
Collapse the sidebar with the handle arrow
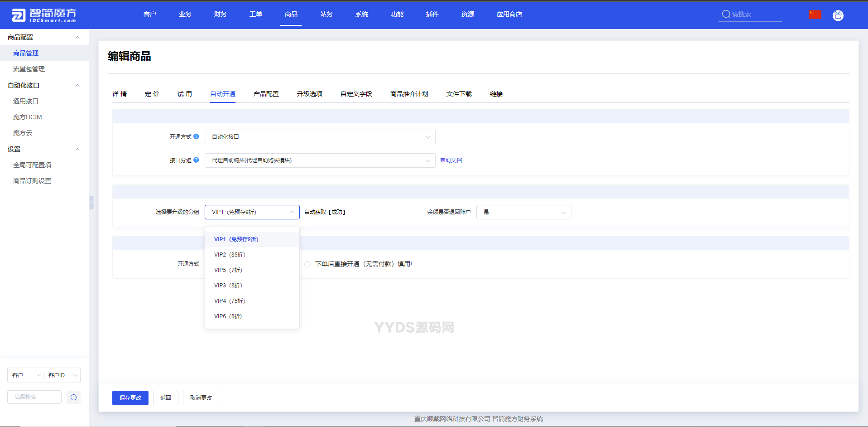[x=91, y=203]
